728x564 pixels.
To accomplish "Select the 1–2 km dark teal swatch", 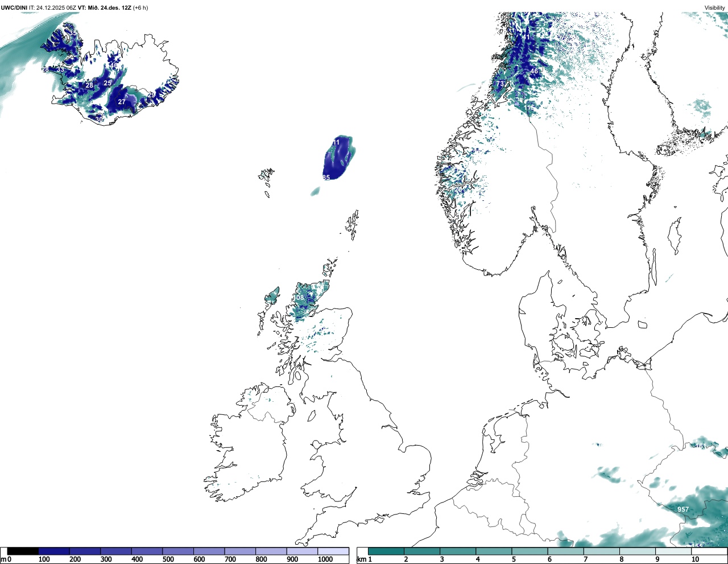I will click(x=386, y=551).
